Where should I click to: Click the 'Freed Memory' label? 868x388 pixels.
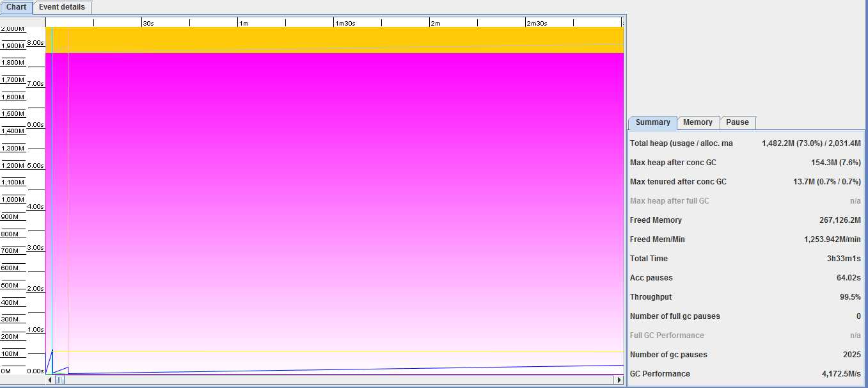[656, 220]
